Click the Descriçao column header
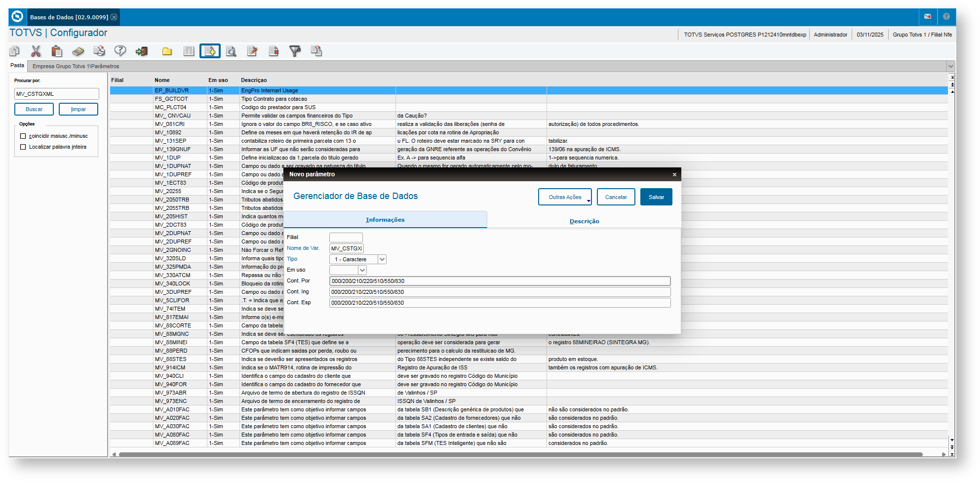The height and width of the screenshot is (482, 980). pos(254,80)
